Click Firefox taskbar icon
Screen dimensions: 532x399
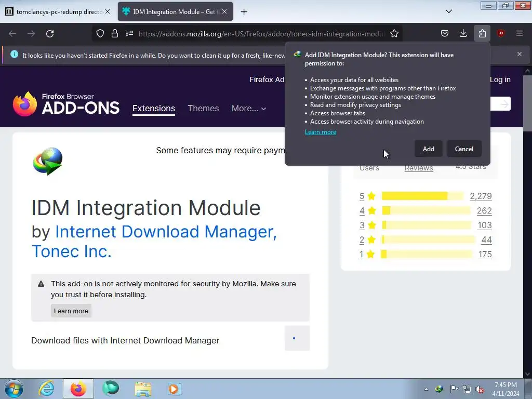pos(78,389)
